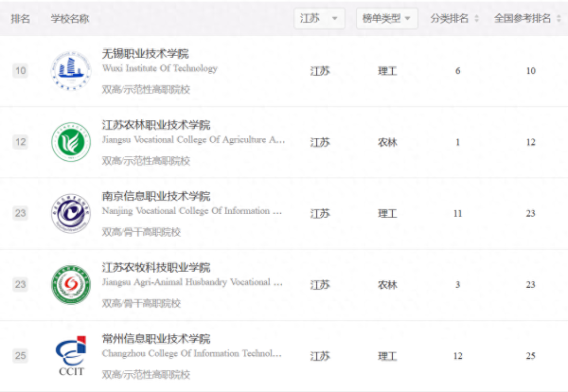Click 农林 type in 江苏农林职业技术学院 row
The height and width of the screenshot is (392, 568).
click(x=387, y=142)
